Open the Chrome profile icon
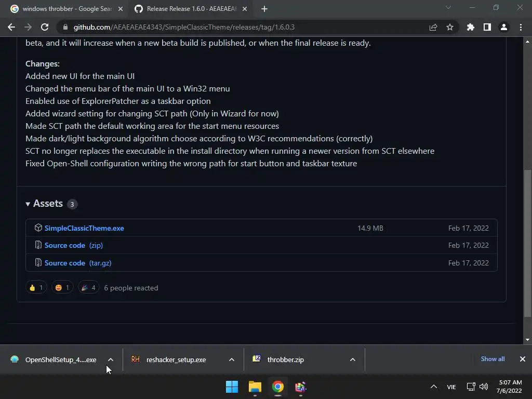Viewport: 532px width, 399px height. [504, 27]
